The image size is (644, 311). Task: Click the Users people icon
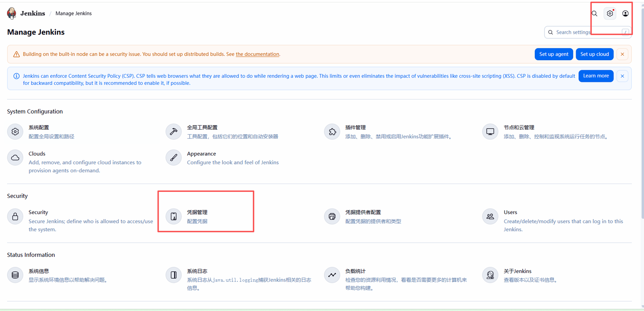click(490, 217)
